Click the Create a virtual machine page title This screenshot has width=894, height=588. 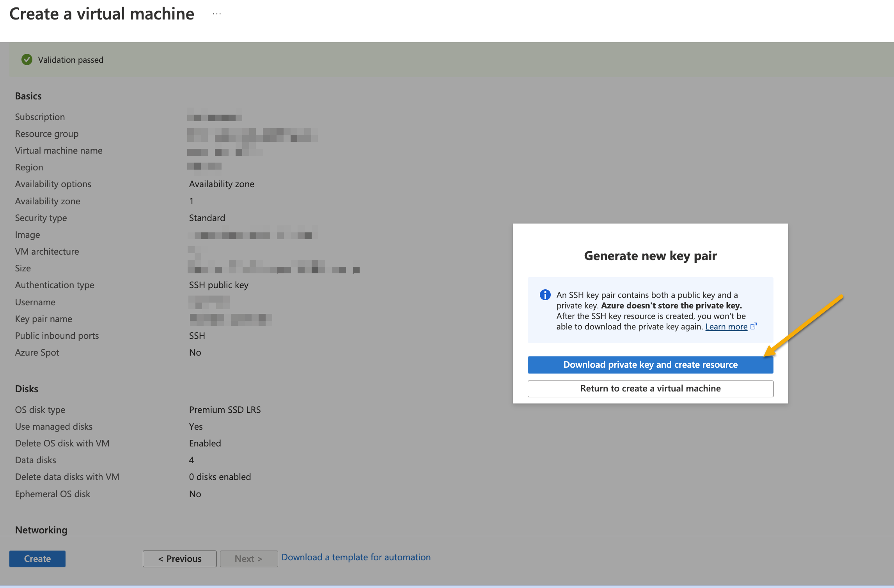point(102,14)
